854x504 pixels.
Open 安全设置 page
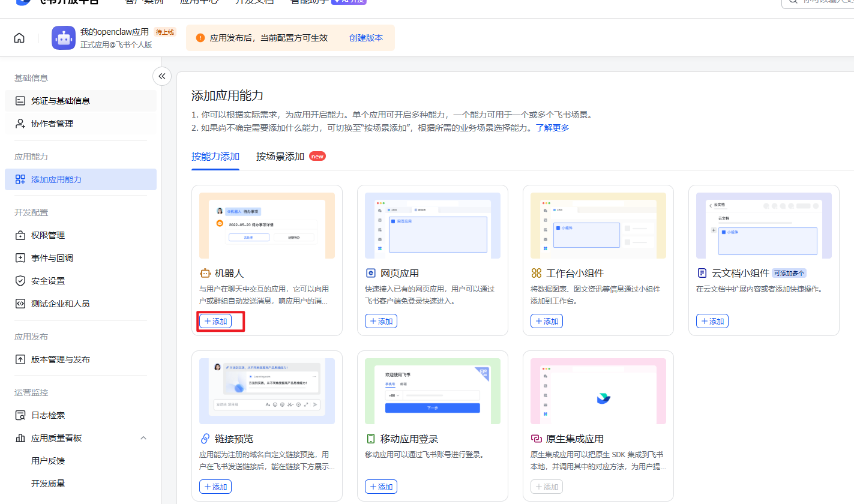coord(47,281)
